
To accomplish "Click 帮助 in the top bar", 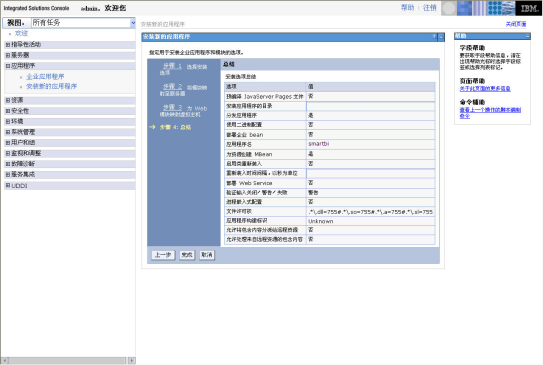I will (407, 8).
